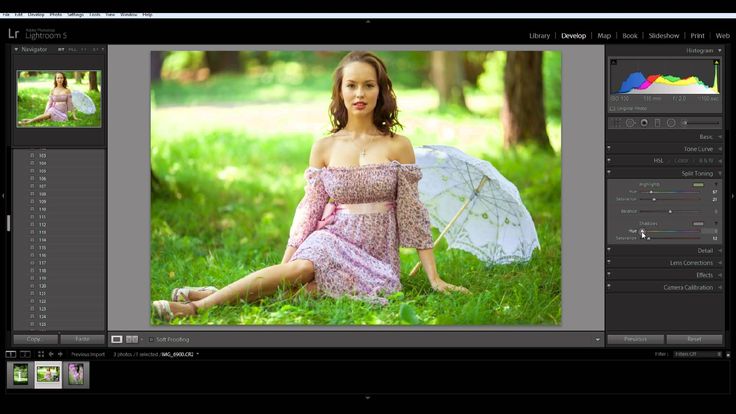
Task: Click the Highlights color swatch
Action: (698, 185)
